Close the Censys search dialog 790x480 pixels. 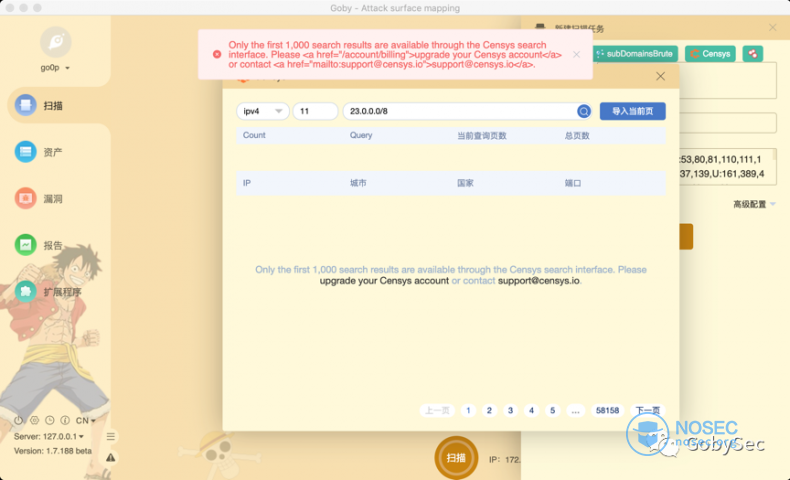pos(661,76)
